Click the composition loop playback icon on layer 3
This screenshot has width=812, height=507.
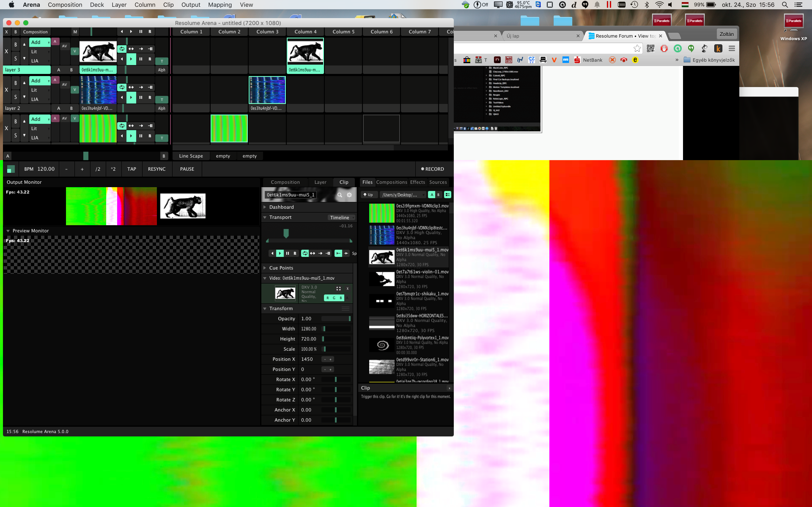(x=122, y=49)
